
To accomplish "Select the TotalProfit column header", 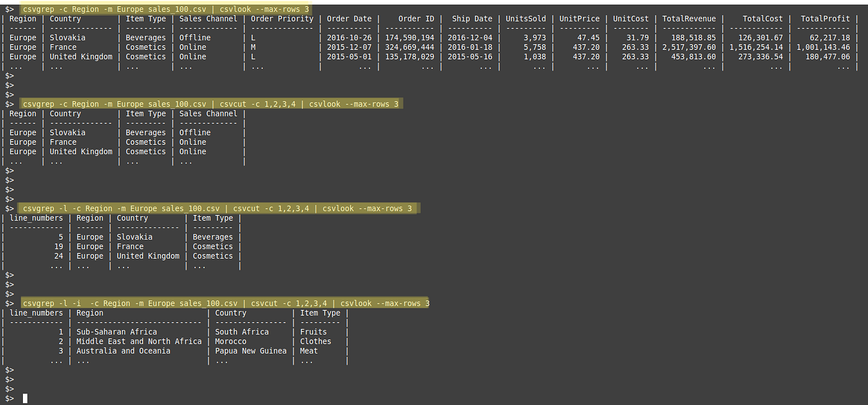I will [825, 19].
